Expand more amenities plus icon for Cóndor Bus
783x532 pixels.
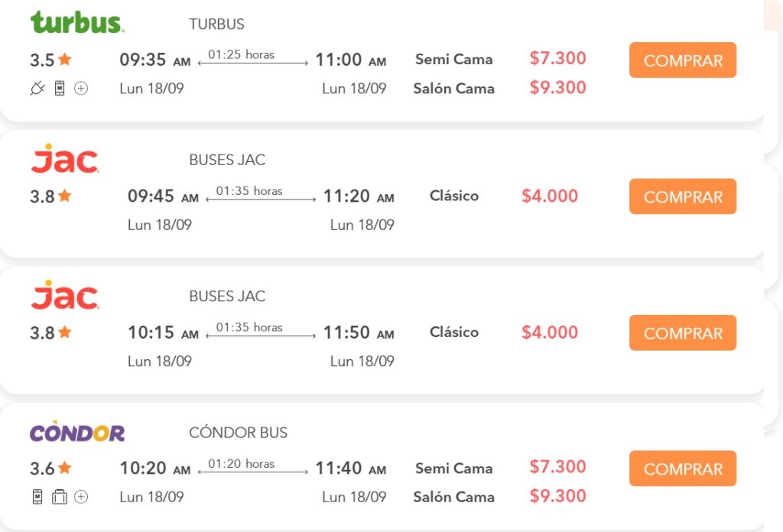[x=81, y=497]
